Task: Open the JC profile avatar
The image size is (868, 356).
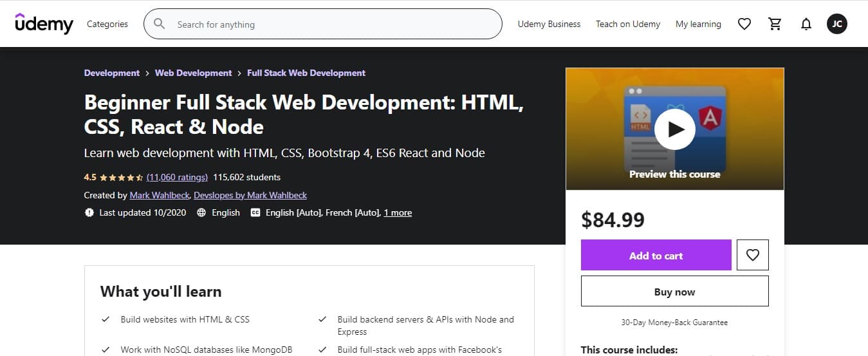Action: pos(837,24)
